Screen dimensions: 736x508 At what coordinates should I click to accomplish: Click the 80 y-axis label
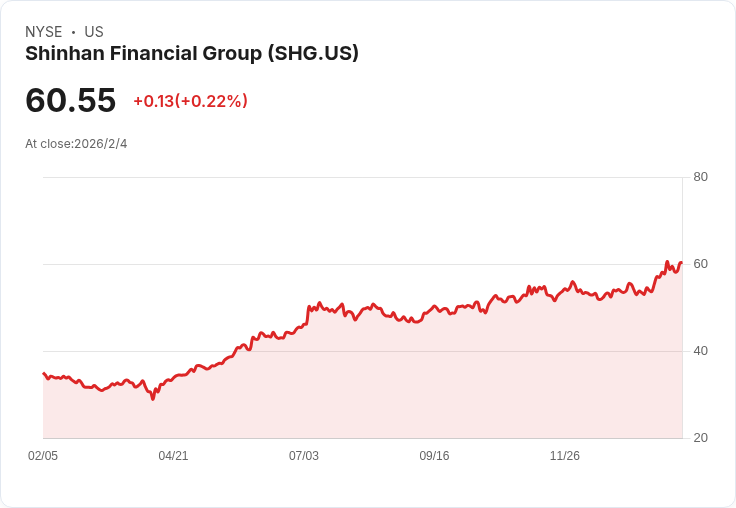(700, 177)
